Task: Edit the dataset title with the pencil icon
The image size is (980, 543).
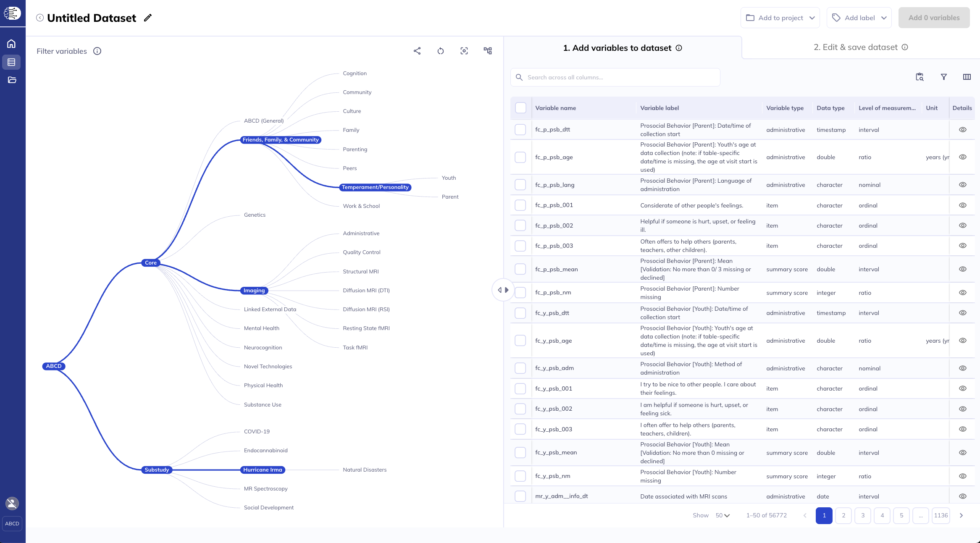Action: click(x=147, y=18)
